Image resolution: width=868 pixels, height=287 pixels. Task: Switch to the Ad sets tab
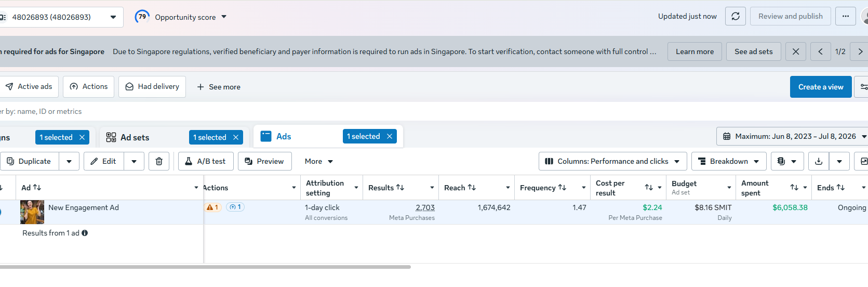point(135,137)
